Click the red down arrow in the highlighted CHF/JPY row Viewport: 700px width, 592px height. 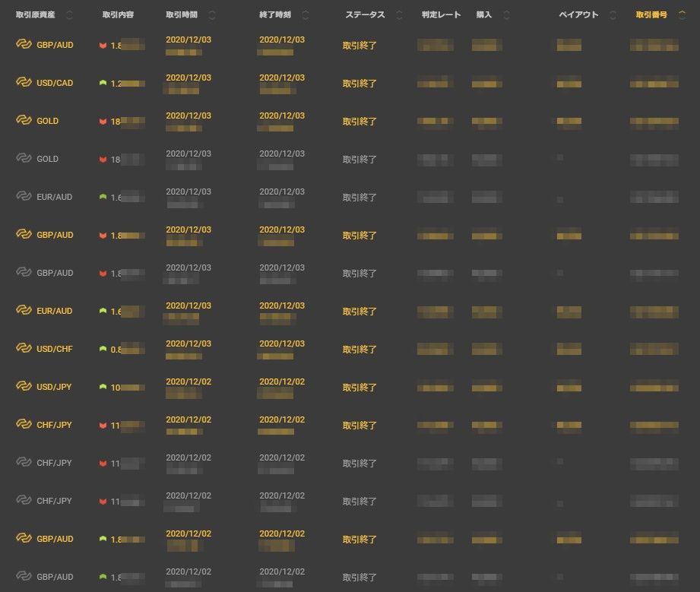tap(103, 426)
